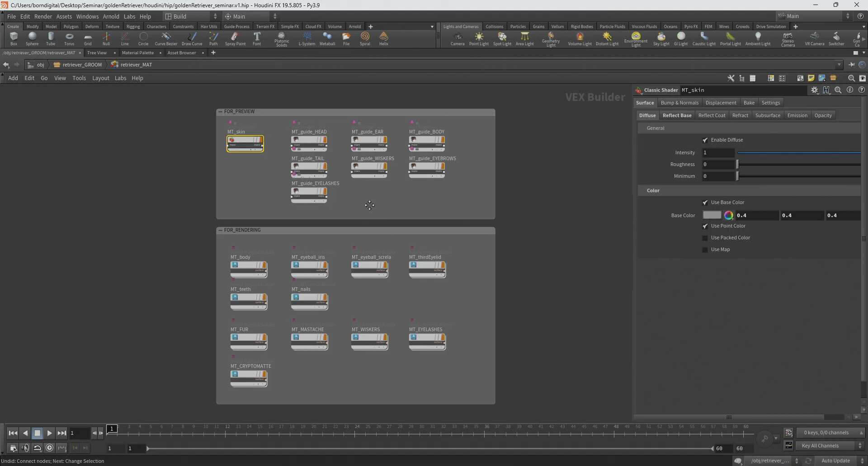The width and height of the screenshot is (868, 466).
Task: Click the L-System shelf icon
Action: (307, 38)
